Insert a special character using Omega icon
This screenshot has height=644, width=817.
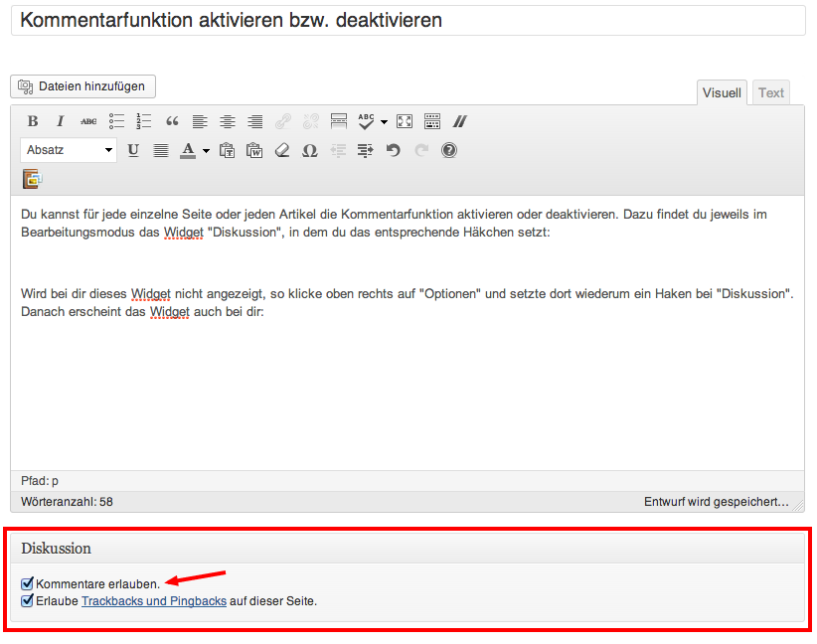click(309, 150)
